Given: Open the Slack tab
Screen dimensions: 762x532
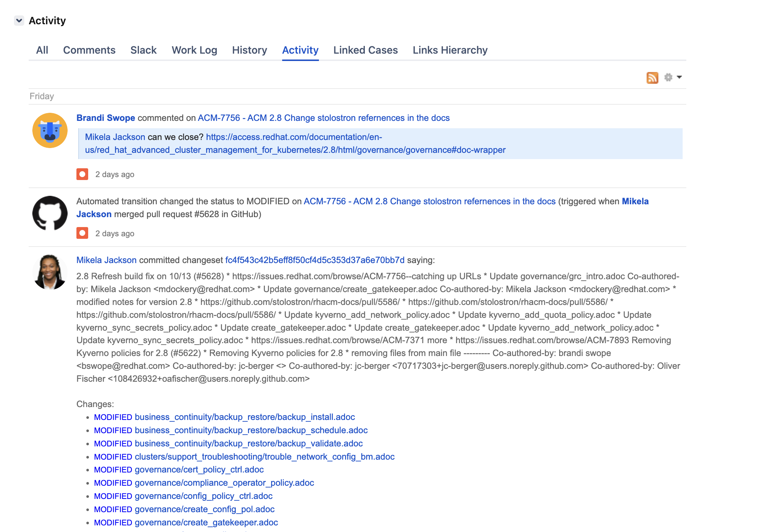Looking at the screenshot, I should (x=143, y=50).
